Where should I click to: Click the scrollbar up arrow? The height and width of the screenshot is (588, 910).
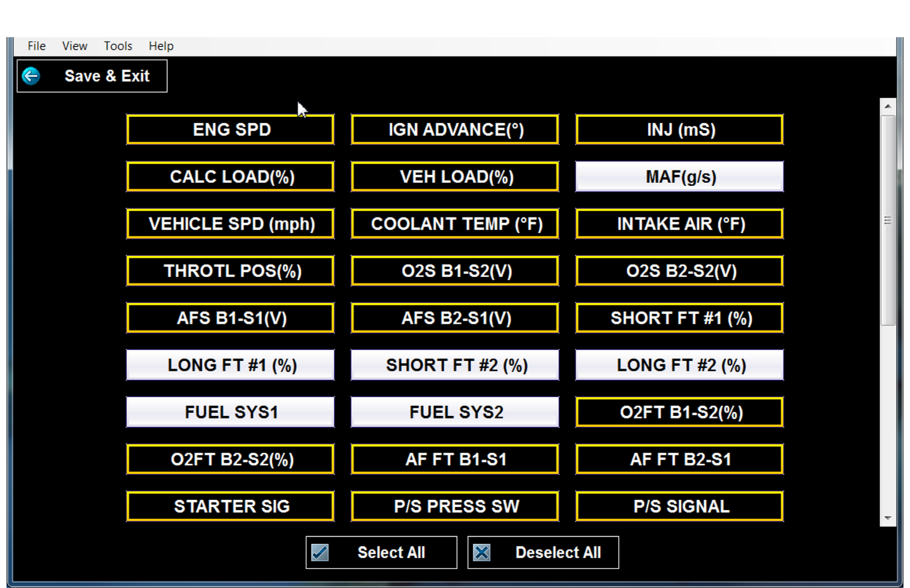888,107
